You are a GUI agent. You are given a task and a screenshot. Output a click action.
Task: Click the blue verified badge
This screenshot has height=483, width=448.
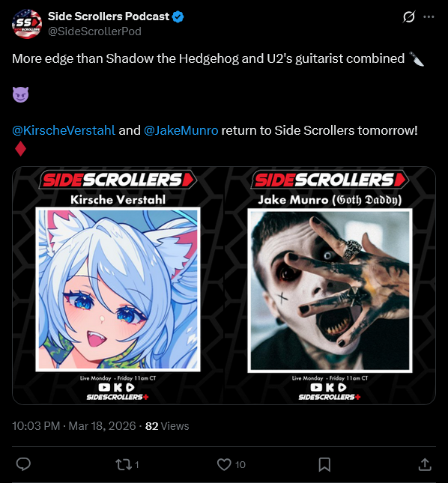(x=178, y=16)
